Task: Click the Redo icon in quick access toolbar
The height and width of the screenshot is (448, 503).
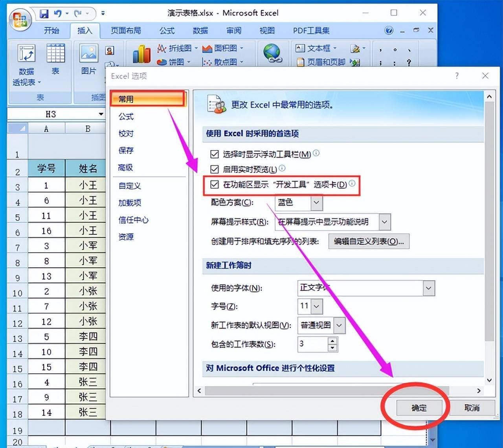Action: point(78,14)
